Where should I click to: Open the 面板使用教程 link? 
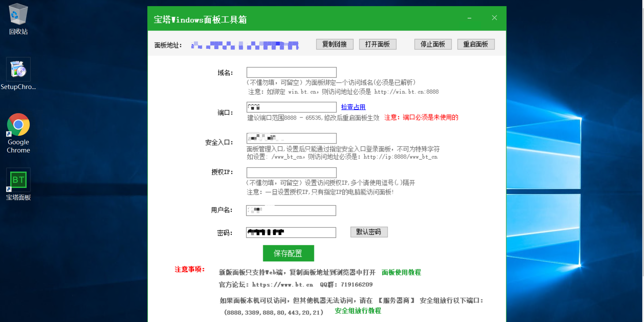401,272
